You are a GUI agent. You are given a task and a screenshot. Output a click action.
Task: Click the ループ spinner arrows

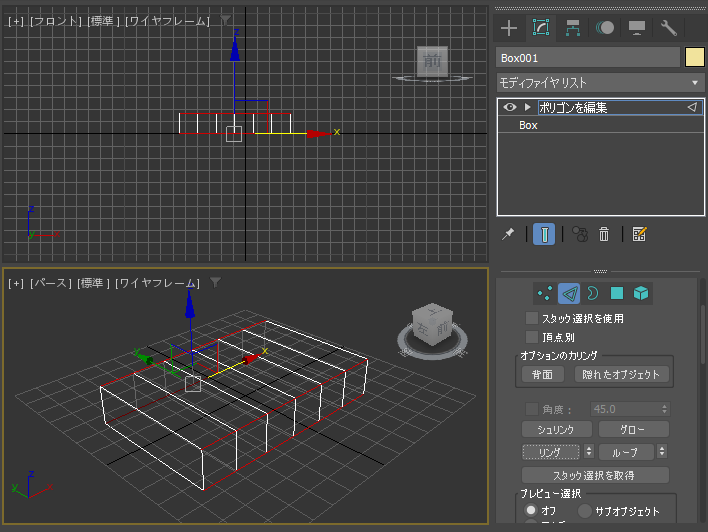point(662,452)
